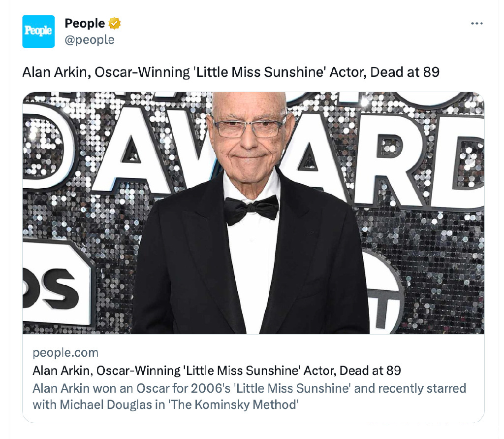Open the @people handle link
Viewport: 504px width, 439px height.
[x=90, y=39]
